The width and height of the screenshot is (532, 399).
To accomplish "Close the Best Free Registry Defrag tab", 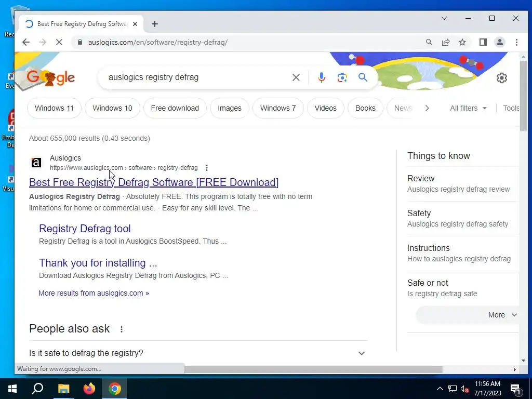I will coord(135,24).
